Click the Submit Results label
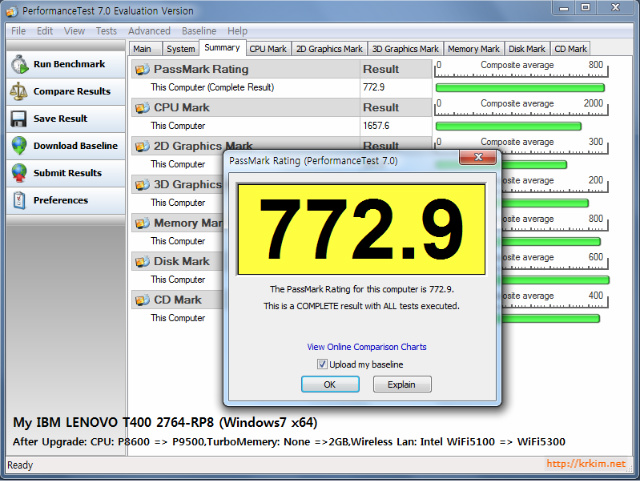The height and width of the screenshot is (481, 640). click(67, 173)
